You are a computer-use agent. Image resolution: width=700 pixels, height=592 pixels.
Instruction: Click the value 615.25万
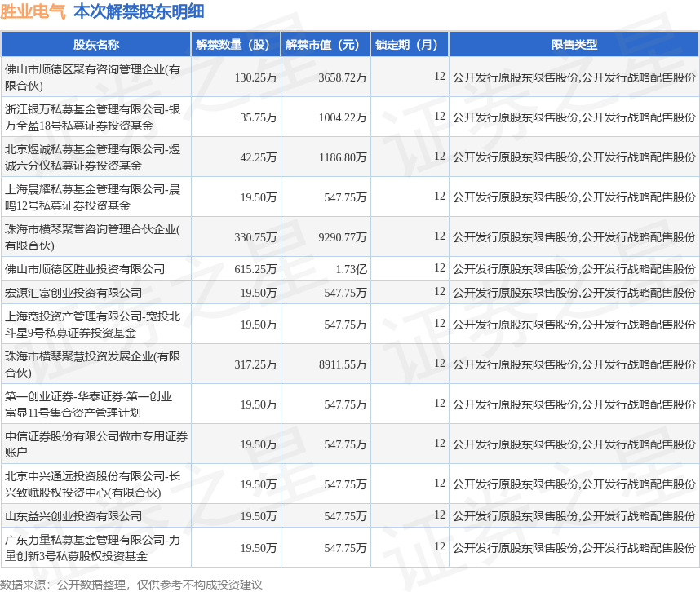tap(256, 269)
